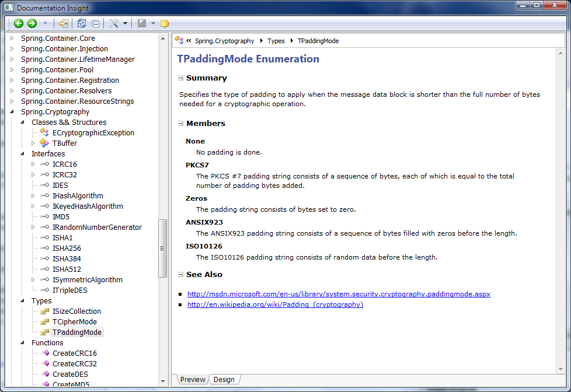
Task: Open the wrench and screwdriver tools icon
Action: click(x=114, y=23)
